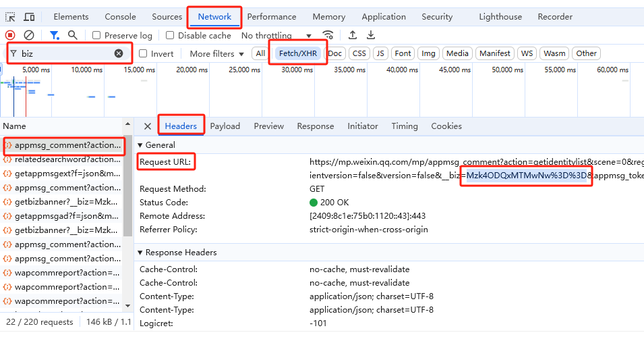The height and width of the screenshot is (339, 644).
Task: Import HAR file with upload icon
Action: [353, 35]
